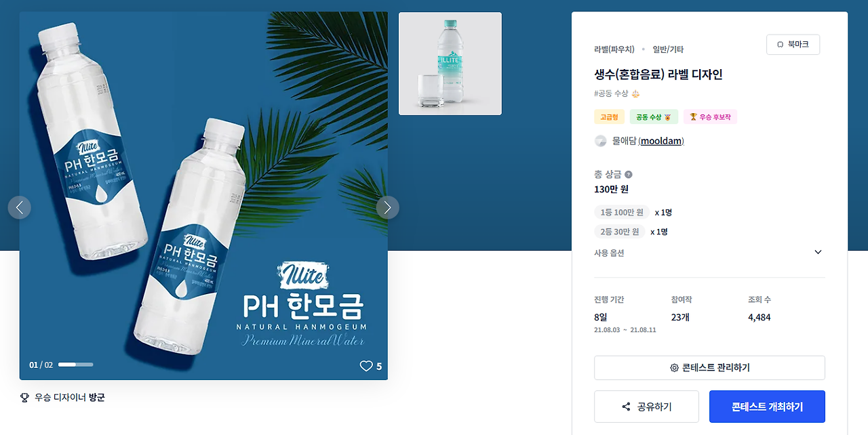Select the 일반/기타 category breadcrumb
The width and height of the screenshot is (868, 435).
(x=668, y=49)
